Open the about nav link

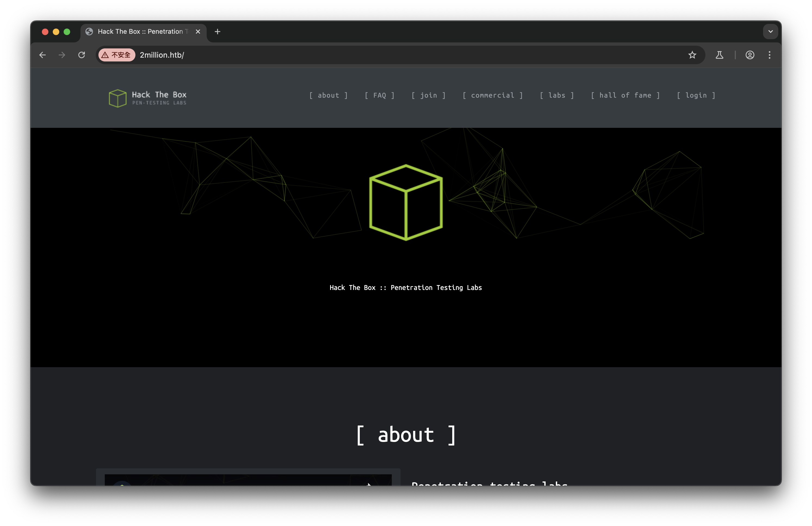(328, 95)
